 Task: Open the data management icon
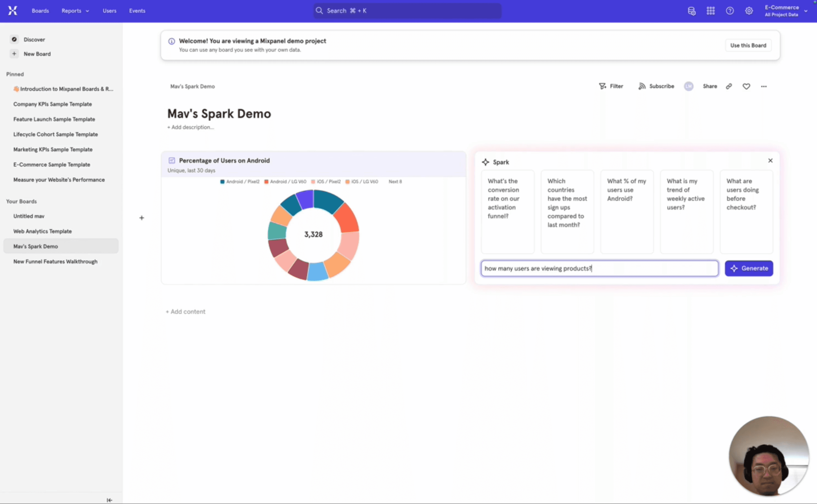point(691,10)
